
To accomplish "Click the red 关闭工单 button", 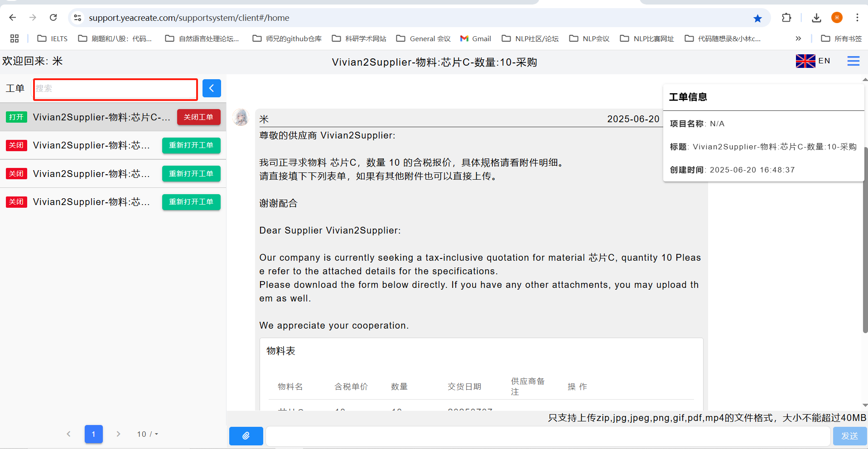I will click(x=198, y=117).
